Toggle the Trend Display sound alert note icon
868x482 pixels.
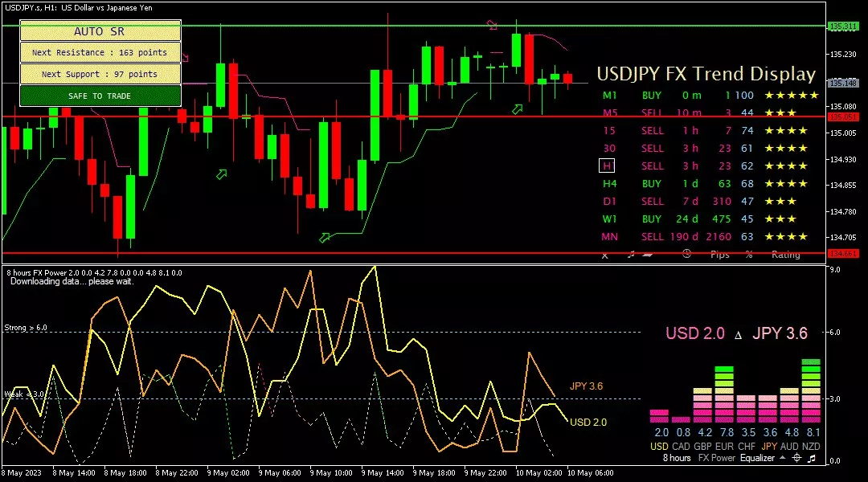(631, 255)
